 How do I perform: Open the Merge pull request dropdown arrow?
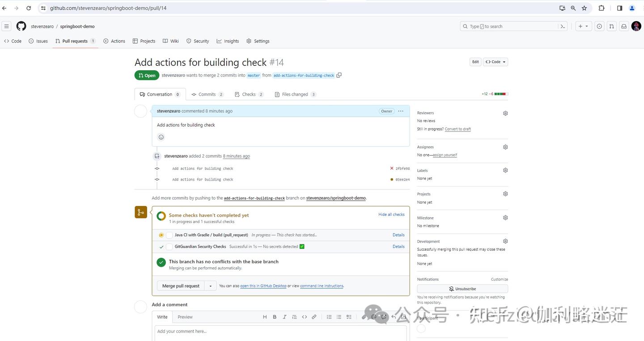pos(210,286)
